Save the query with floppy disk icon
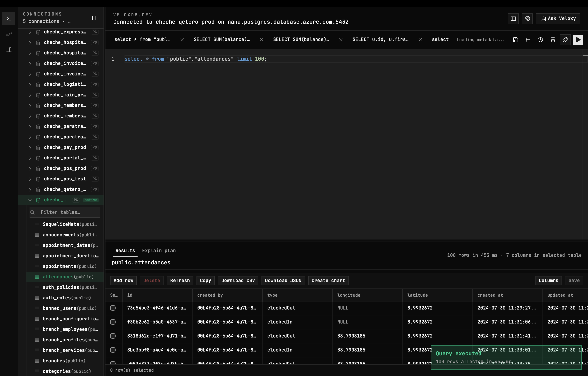The height and width of the screenshot is (376, 588). (x=515, y=39)
